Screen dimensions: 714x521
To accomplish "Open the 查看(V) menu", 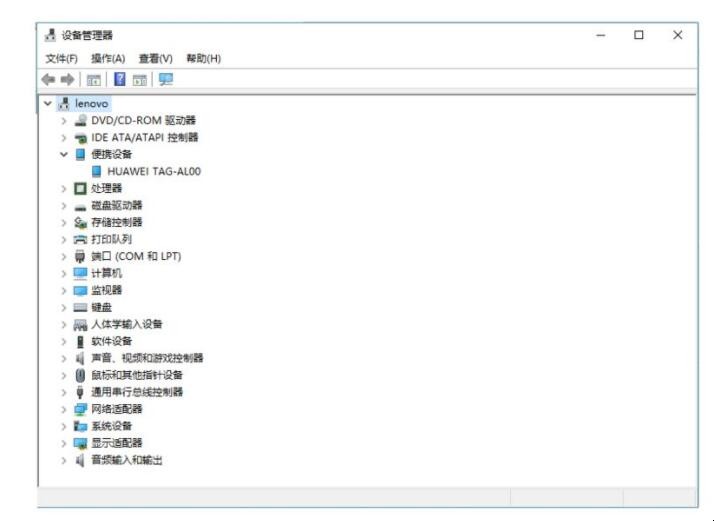I will [156, 58].
